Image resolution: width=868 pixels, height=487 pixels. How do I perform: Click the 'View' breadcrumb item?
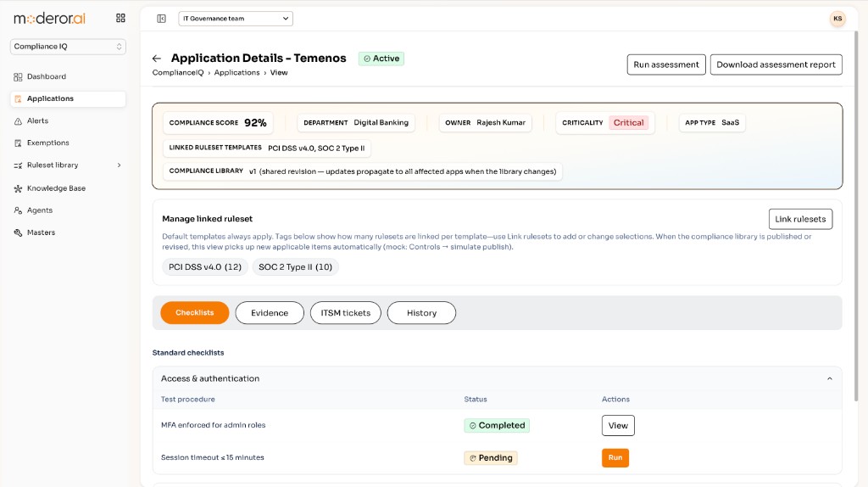tap(279, 73)
